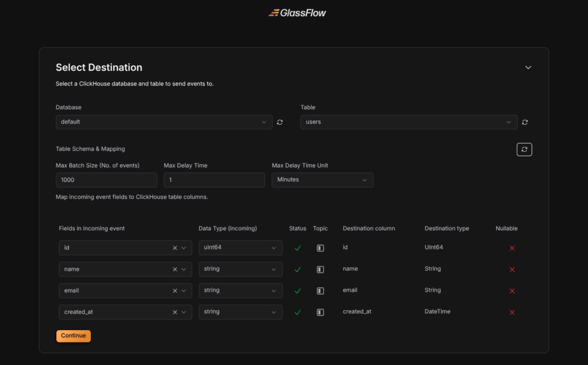Clear the 'email' incoming field selection

tap(175, 291)
